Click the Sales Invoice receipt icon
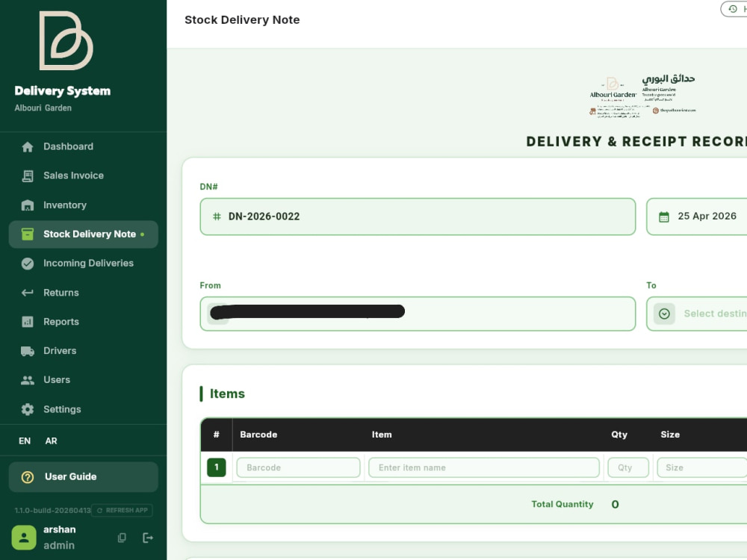 point(28,175)
